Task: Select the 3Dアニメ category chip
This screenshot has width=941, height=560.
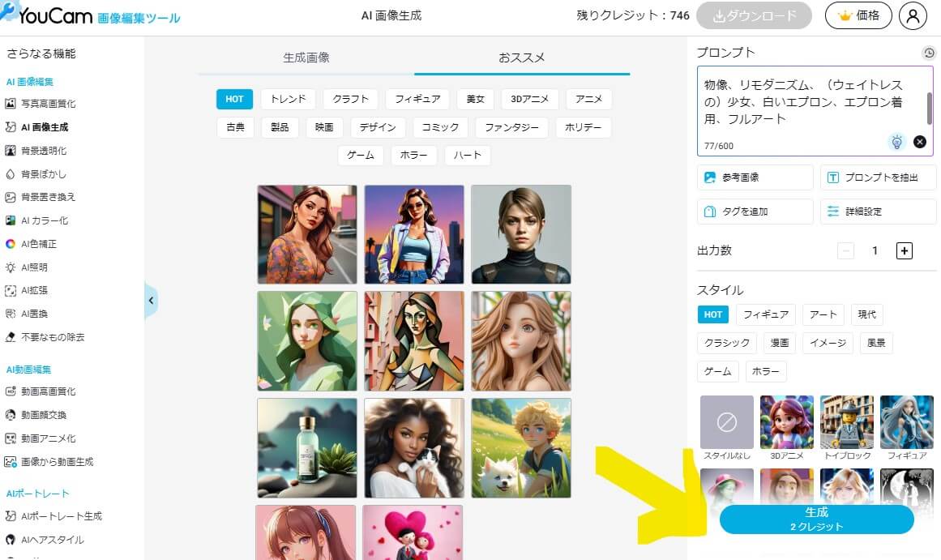Action: (530, 99)
